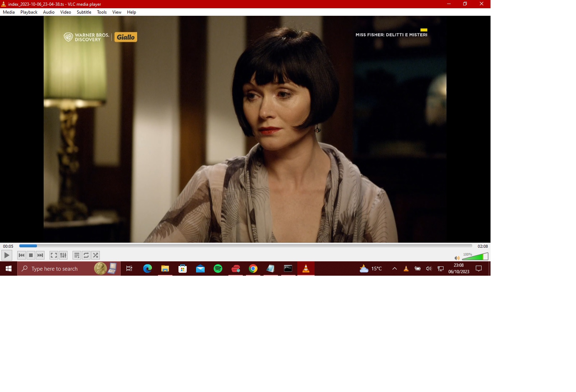Toggle the playlist view

(x=77, y=255)
